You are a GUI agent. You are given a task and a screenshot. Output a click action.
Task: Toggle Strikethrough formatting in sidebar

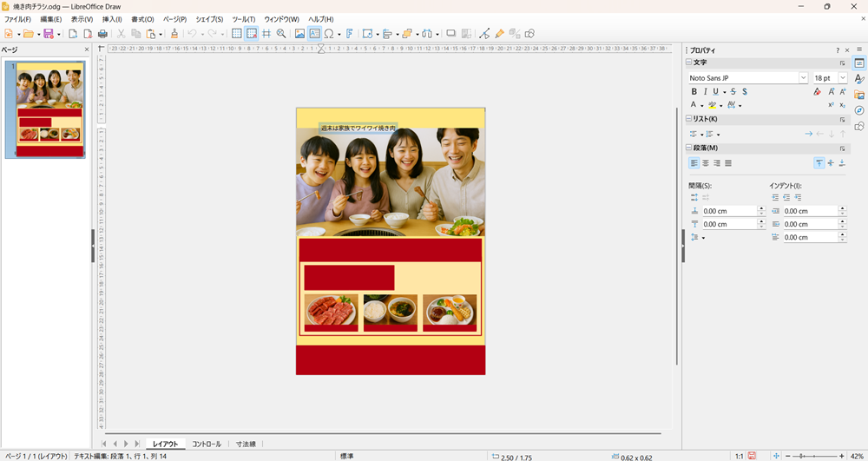tap(733, 92)
